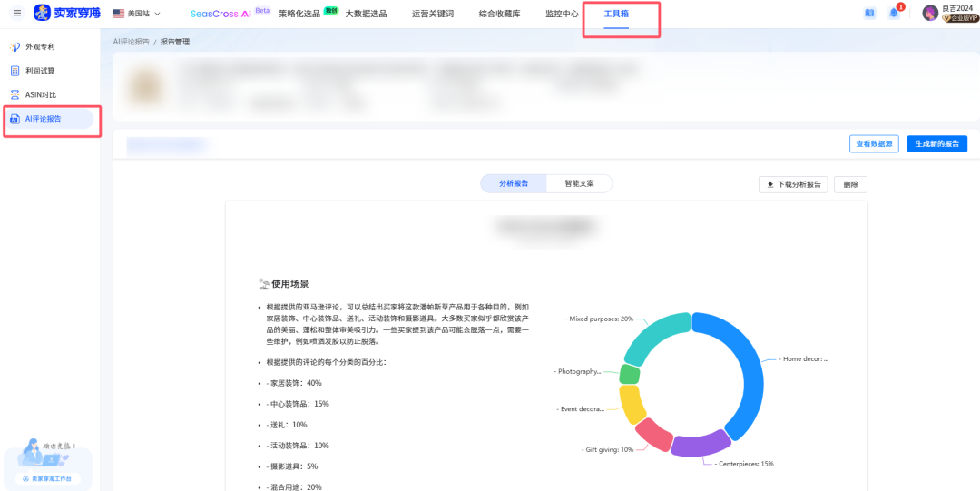The height and width of the screenshot is (491, 980).
Task: Click the 生成新的报告 button
Action: (936, 143)
